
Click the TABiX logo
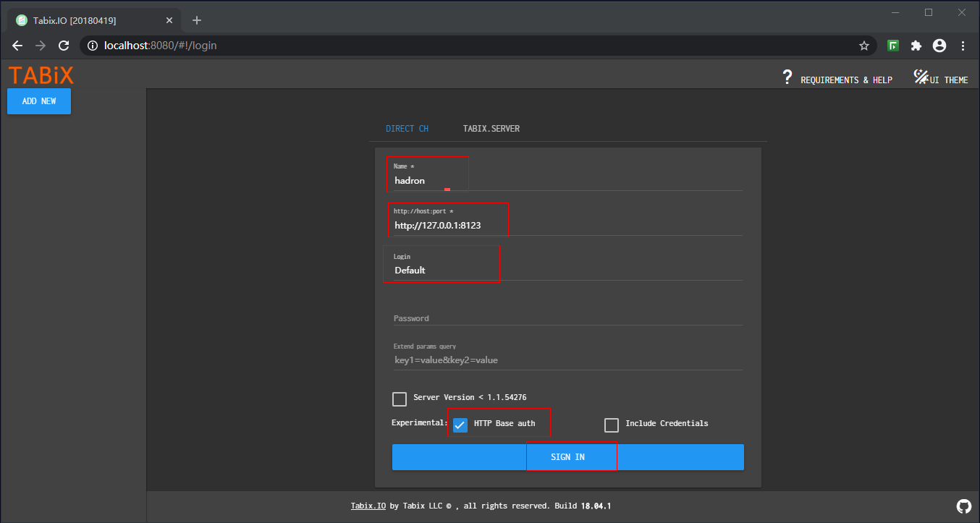click(40, 75)
